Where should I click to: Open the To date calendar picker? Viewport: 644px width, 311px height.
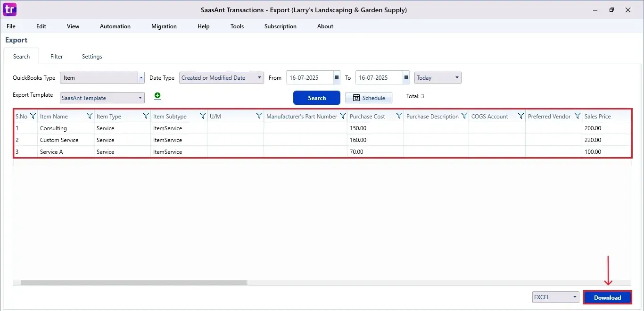point(406,77)
